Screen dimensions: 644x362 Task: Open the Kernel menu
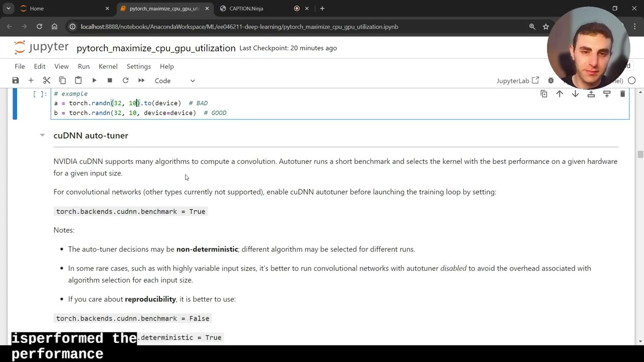point(108,66)
